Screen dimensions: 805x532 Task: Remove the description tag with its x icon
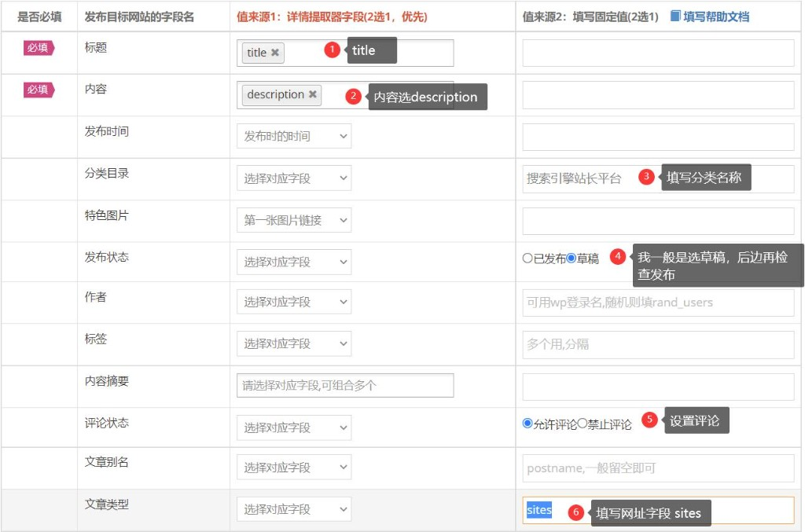(312, 94)
